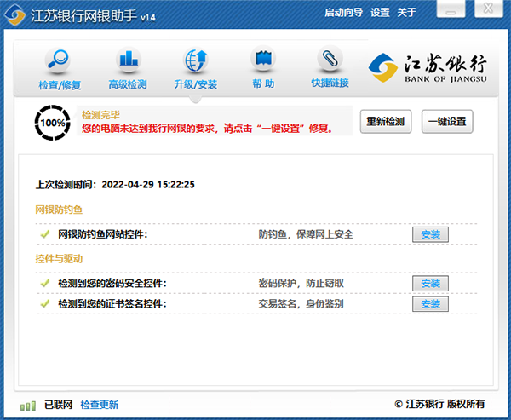Click the network signal bars icon
The height and width of the screenshot is (420, 511).
click(x=28, y=406)
